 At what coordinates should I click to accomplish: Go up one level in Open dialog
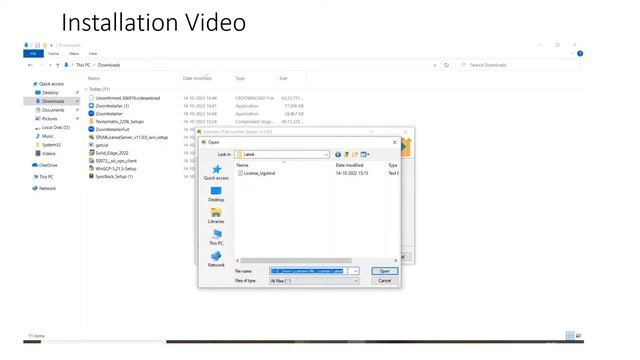click(x=346, y=155)
